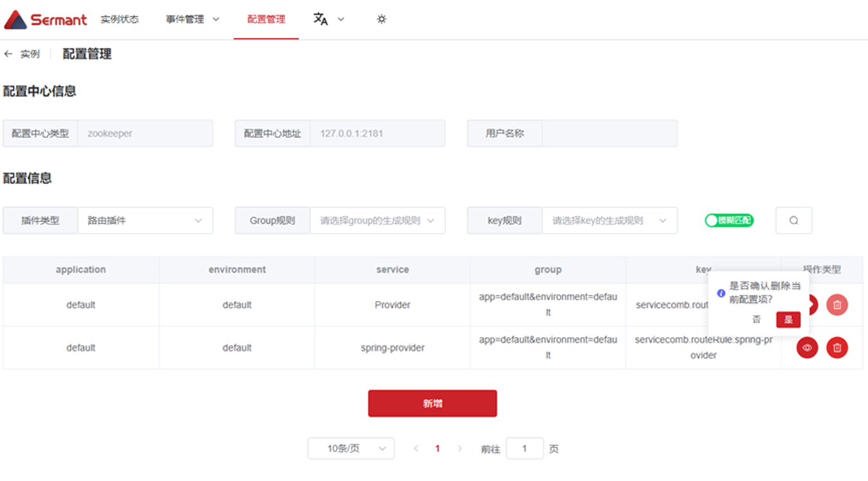Click trash icon in the Provider row
The width and height of the screenshot is (868, 481).
click(837, 305)
